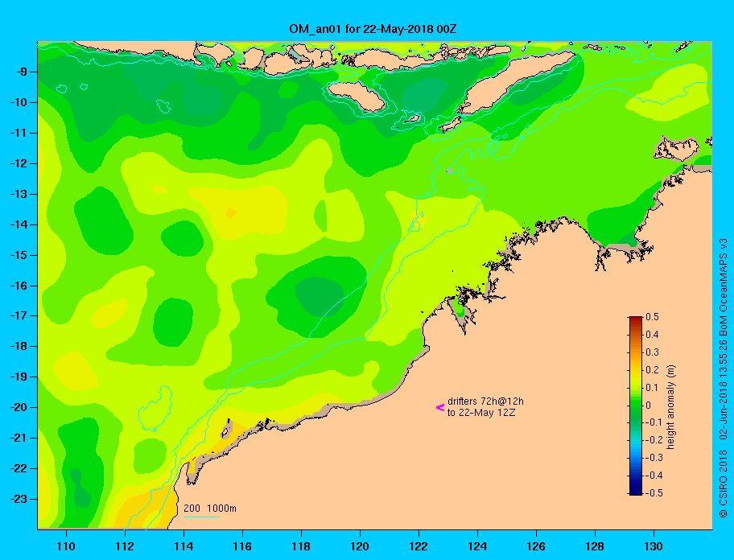Screen dimensions: 734x560
Task: Click the magenta drifter arrow marker
Action: click(440, 407)
